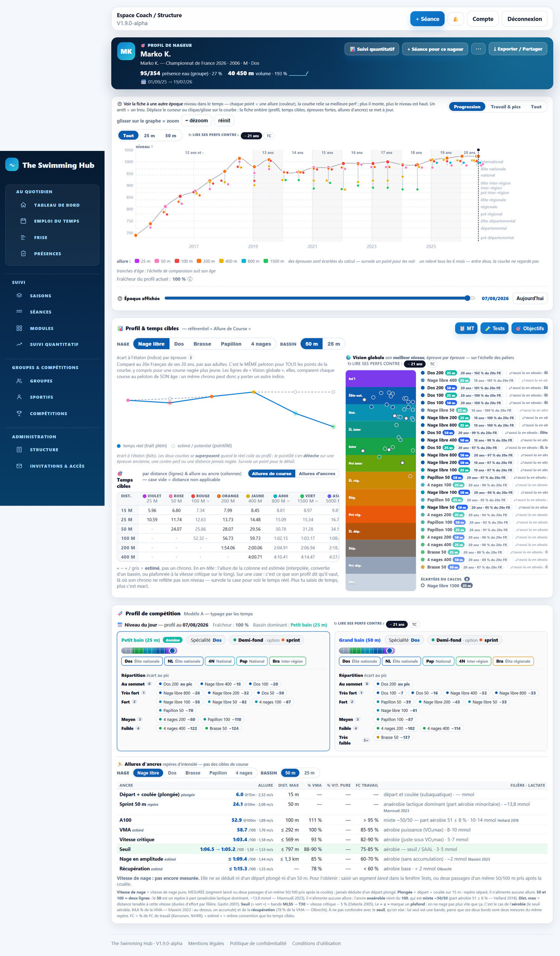This screenshot has height=956, width=560.
Task: Select 25 m bassin in Allures d'ancres section
Action: click(309, 773)
